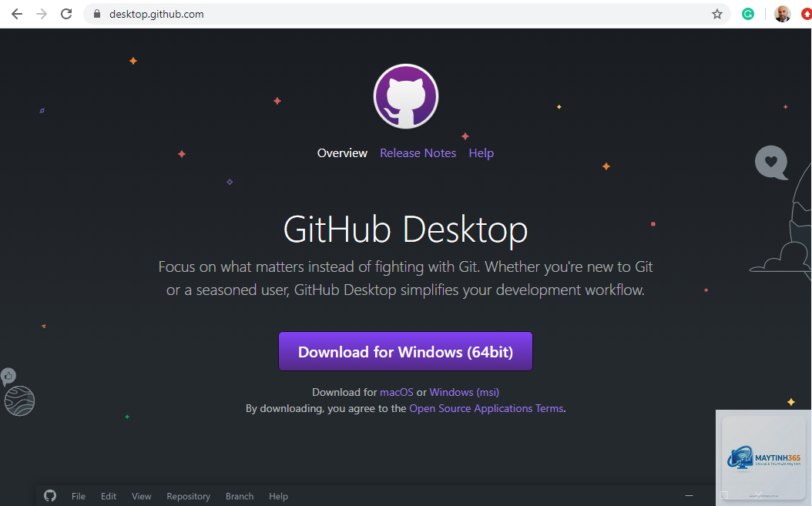Open Repository menu in app preview

pos(189,496)
